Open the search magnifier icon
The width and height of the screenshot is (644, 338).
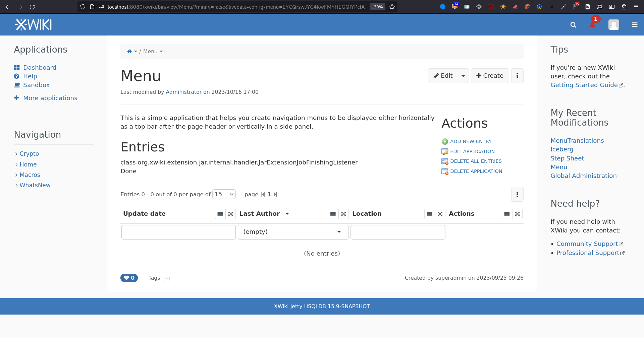click(573, 25)
